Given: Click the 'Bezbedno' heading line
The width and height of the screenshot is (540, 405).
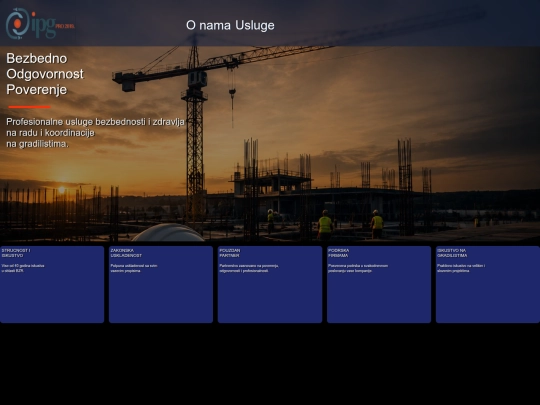Looking at the screenshot, I should click(37, 58).
